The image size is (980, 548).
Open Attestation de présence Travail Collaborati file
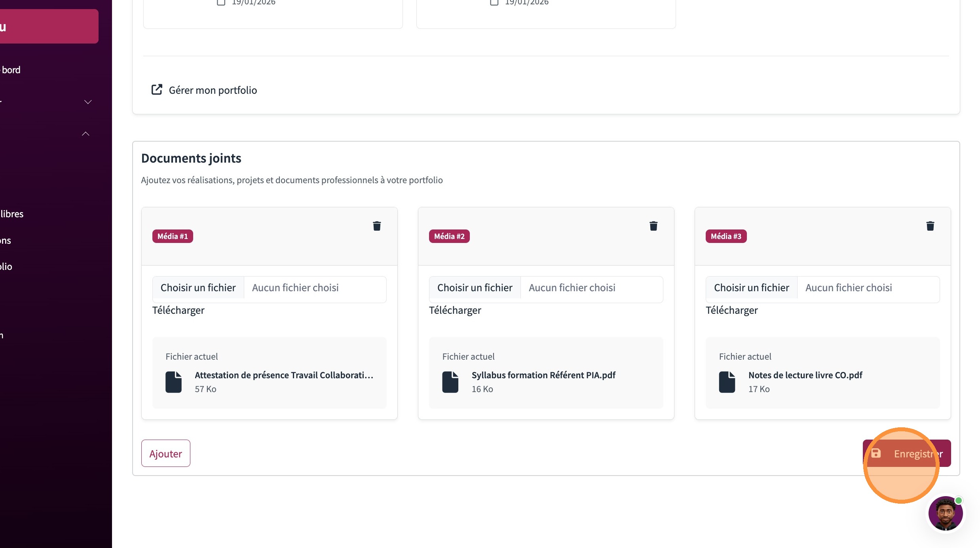[x=283, y=375]
